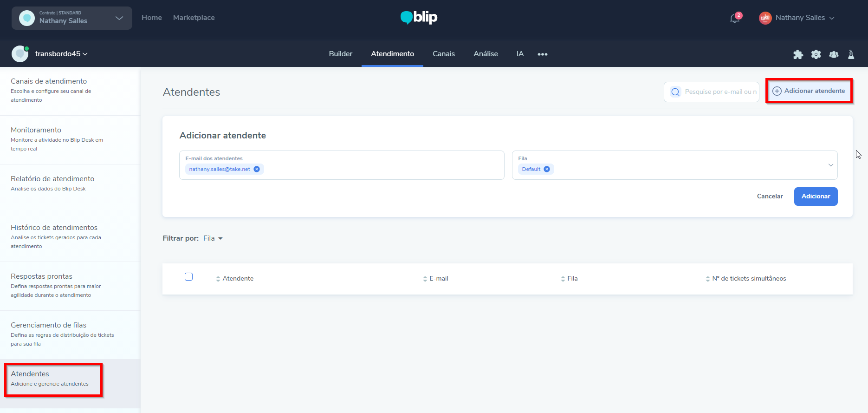Screen dimensions: 868x413
Task: Remove the Default queue chip
Action: [547, 169]
